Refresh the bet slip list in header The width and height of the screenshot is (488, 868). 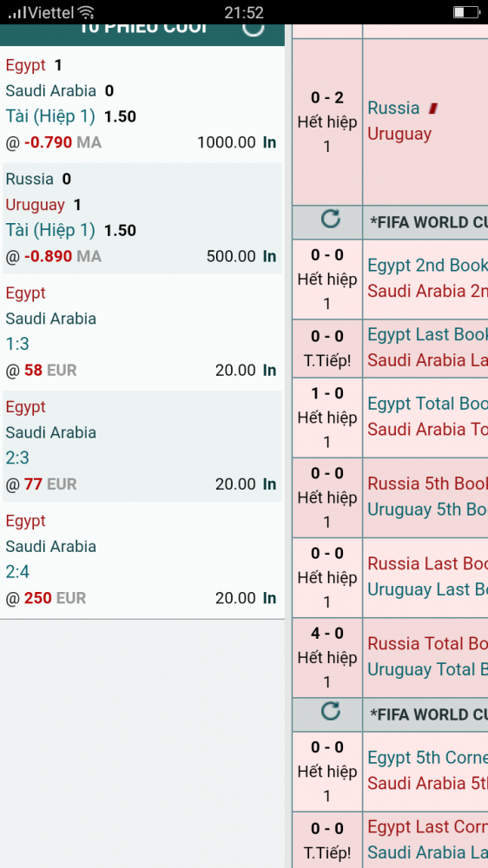point(254,30)
